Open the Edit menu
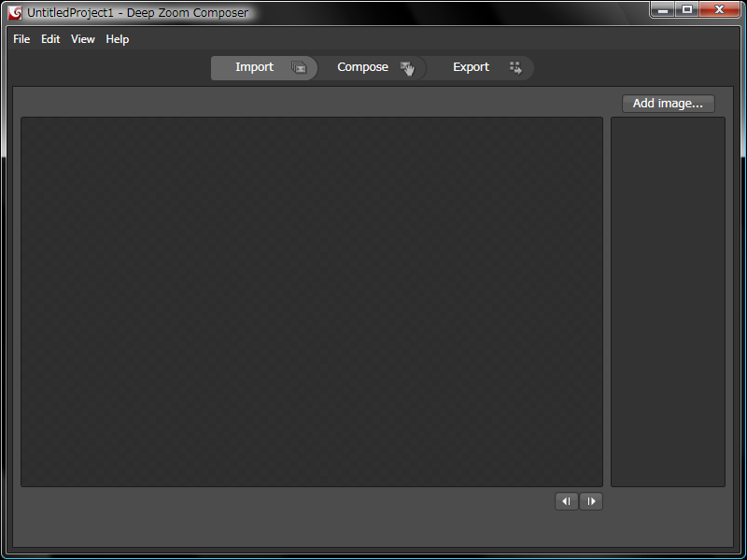747x560 pixels. click(x=50, y=39)
